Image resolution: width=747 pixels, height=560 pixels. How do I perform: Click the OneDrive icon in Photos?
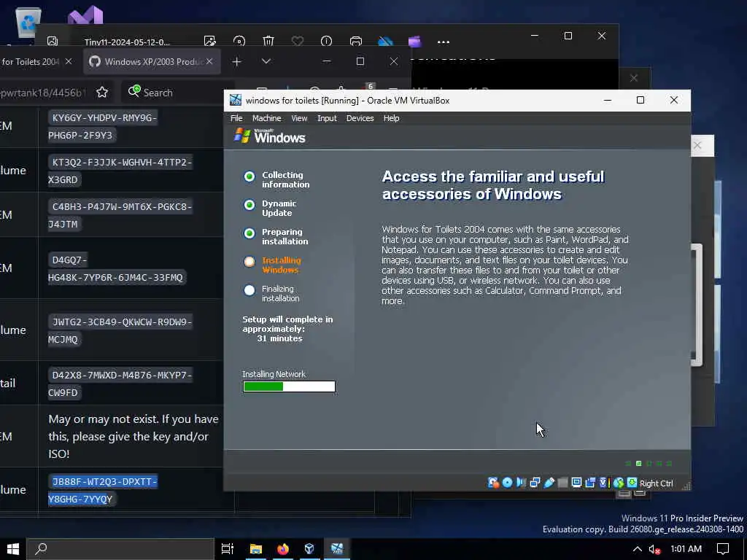point(385,42)
